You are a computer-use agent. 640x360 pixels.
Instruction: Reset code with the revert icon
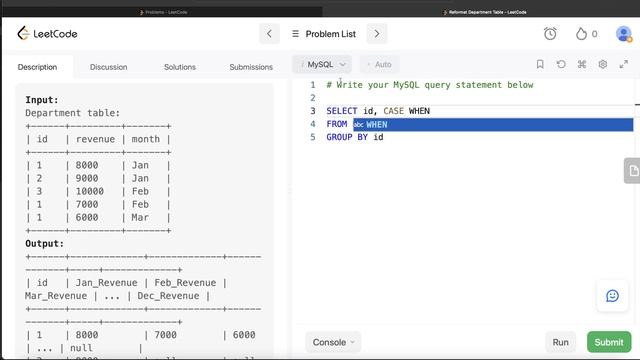[561, 64]
